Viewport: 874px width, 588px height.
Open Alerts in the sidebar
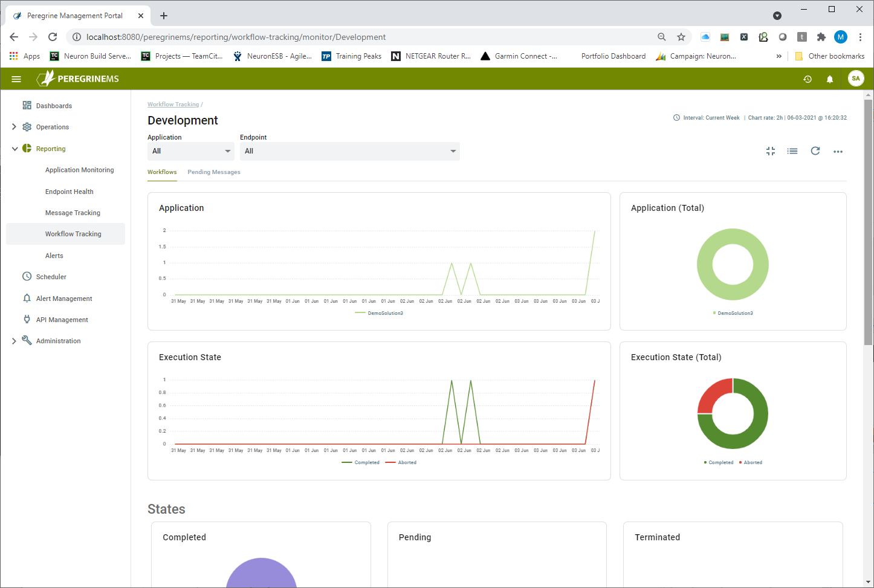[x=54, y=256]
